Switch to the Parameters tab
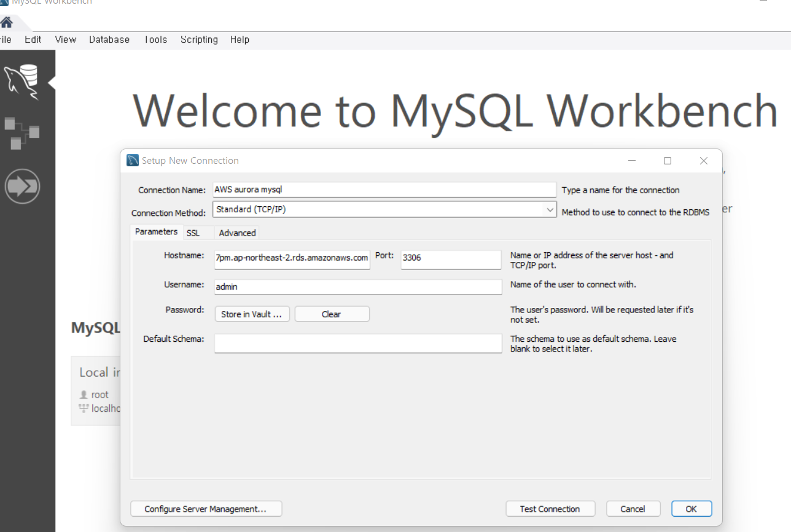 tap(156, 231)
